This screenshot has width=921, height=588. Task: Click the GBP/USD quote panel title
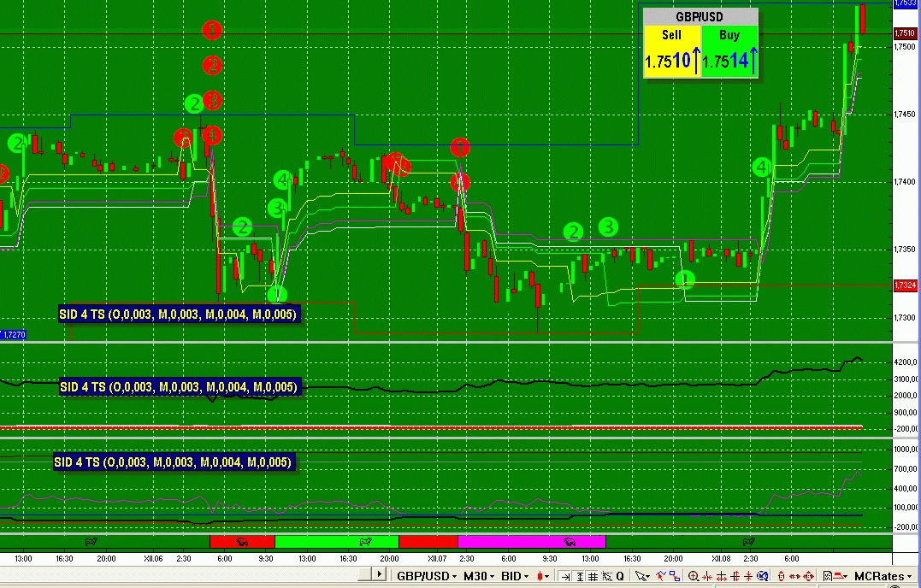pyautogui.click(x=700, y=16)
